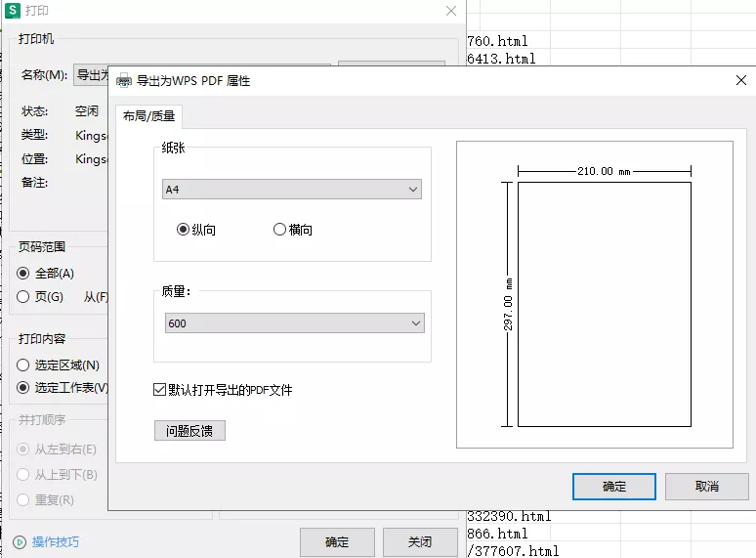This screenshot has height=558, width=756.
Task: Switch to the 布局/质量 tab
Action: tap(148, 116)
